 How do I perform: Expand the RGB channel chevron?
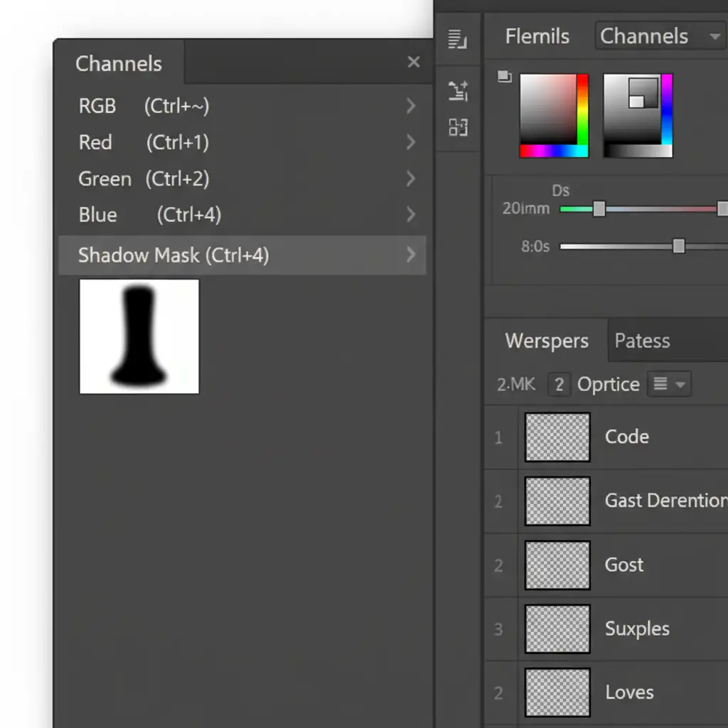410,107
